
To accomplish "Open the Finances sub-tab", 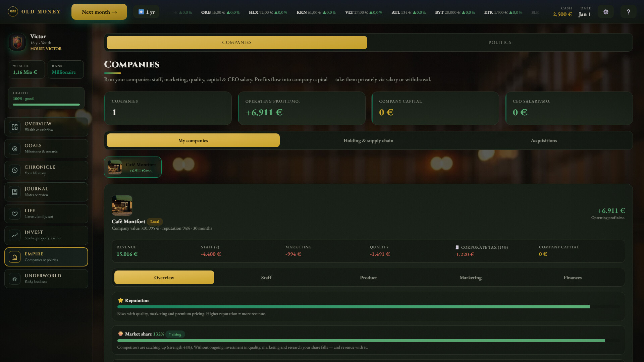I will pyautogui.click(x=573, y=278).
